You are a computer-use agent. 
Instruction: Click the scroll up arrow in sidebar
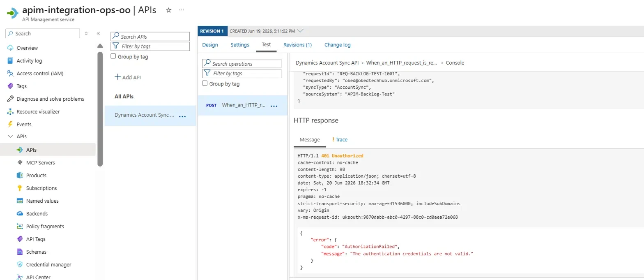pos(100,46)
